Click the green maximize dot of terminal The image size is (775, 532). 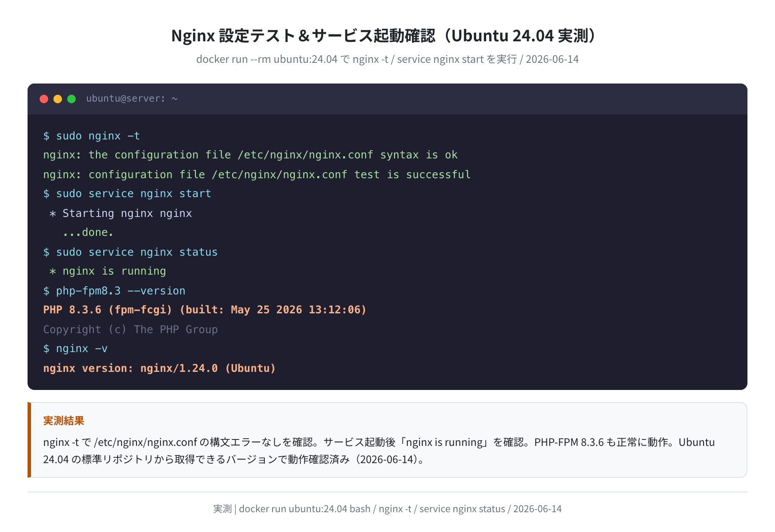point(71,99)
